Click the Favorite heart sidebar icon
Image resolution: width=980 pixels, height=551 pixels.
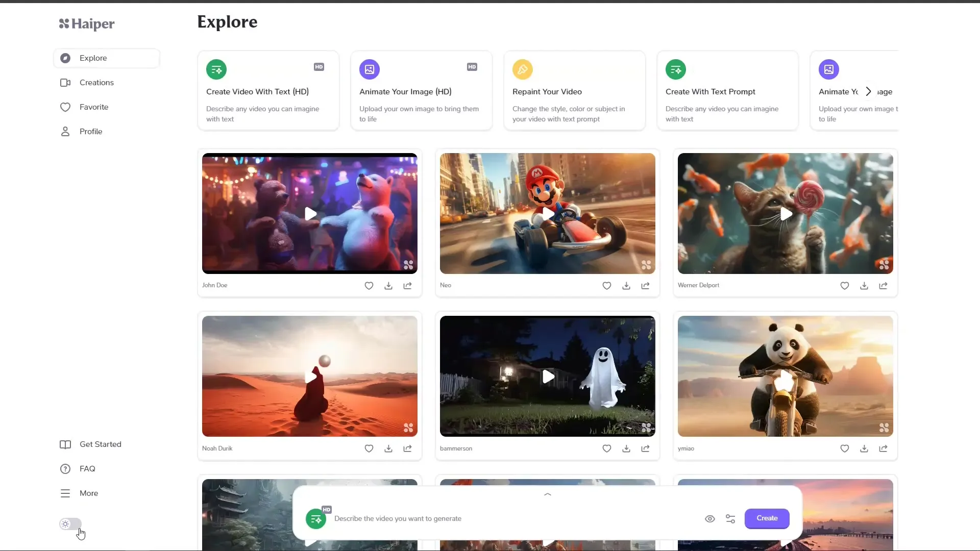click(65, 106)
